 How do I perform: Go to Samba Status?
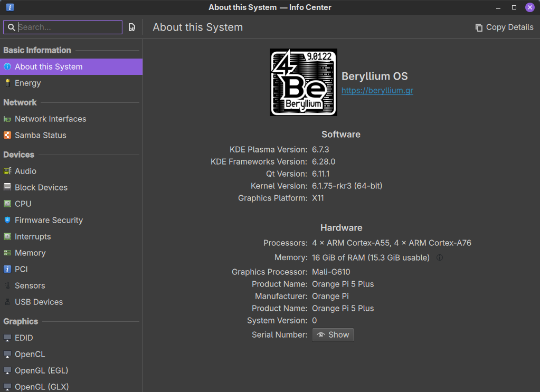(71, 135)
